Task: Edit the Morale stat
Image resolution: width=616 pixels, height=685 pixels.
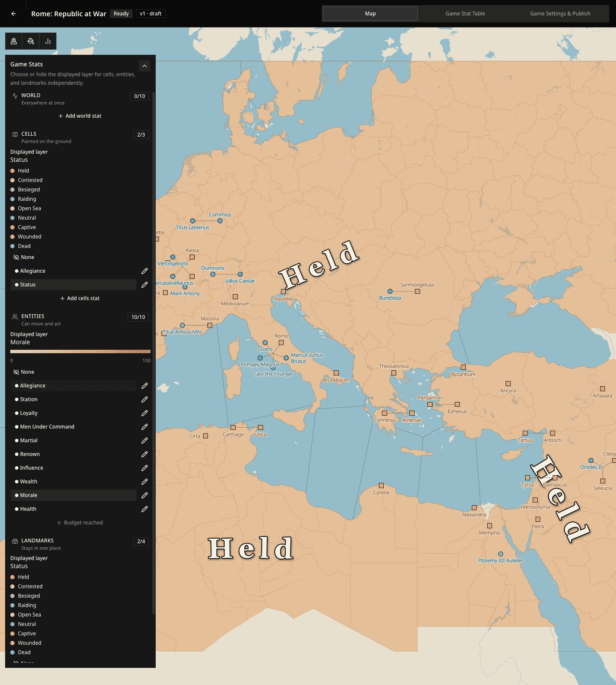Action: 145,495
